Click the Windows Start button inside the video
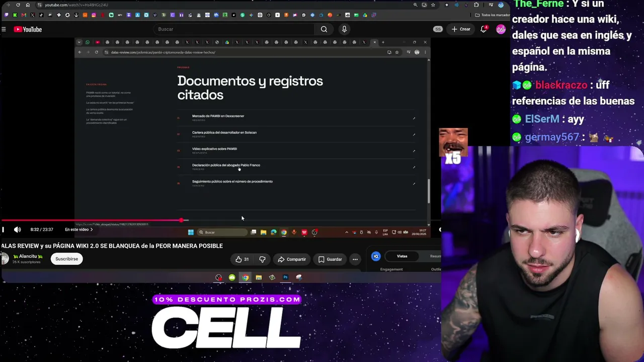Viewport: 644px width, 362px height. pos(191,232)
